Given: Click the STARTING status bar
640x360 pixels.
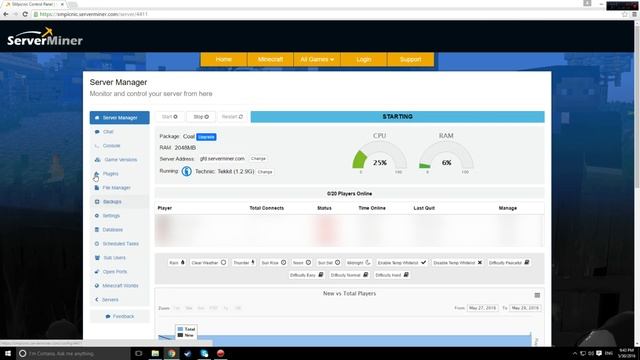Looking at the screenshot, I should point(398,117).
